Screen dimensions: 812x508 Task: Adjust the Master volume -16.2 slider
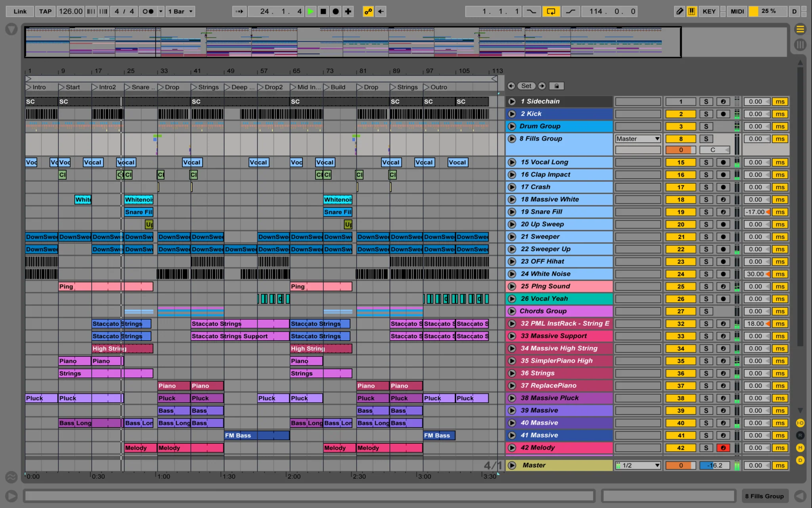(714, 465)
